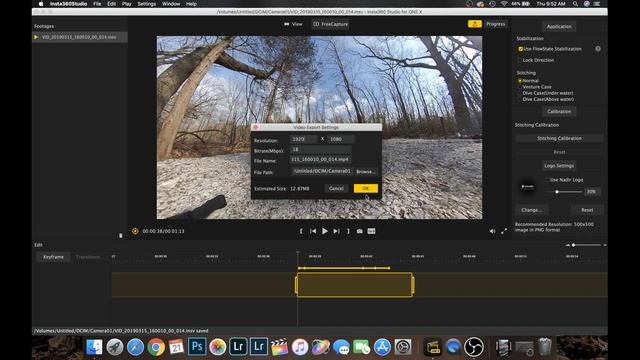
Task: Click the mark-in bracket icon
Action: (x=301, y=231)
